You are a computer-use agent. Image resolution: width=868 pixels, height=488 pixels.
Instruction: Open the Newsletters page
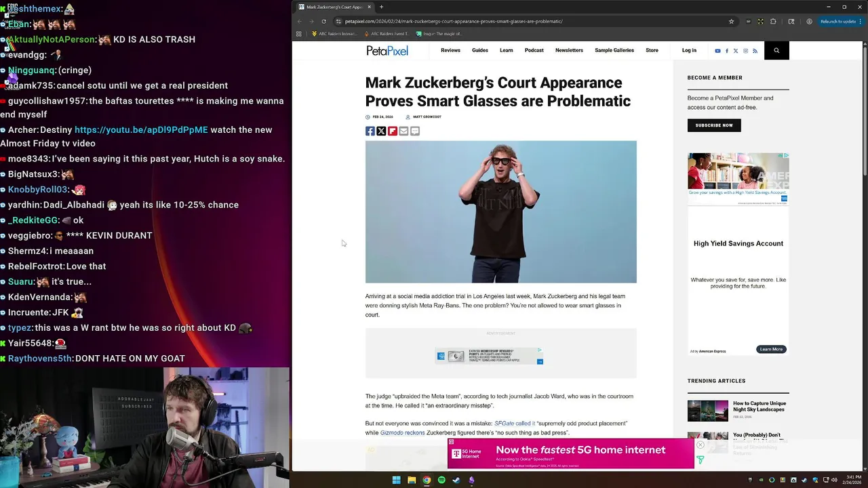click(x=569, y=50)
